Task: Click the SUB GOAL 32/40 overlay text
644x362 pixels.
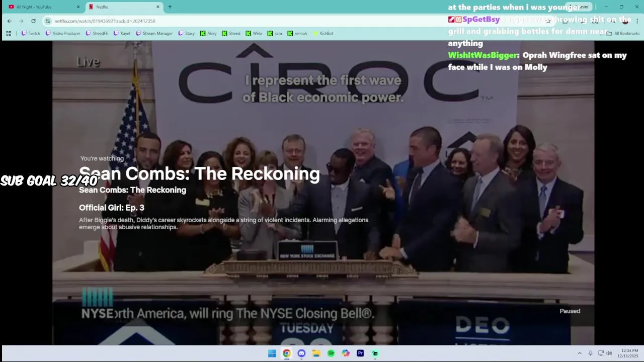Action: 49,181
